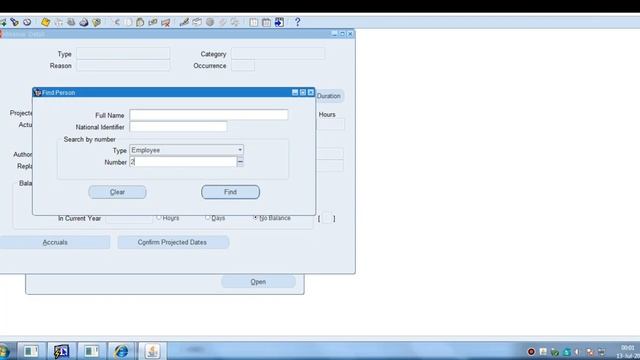Click the Accruals button

click(55, 242)
